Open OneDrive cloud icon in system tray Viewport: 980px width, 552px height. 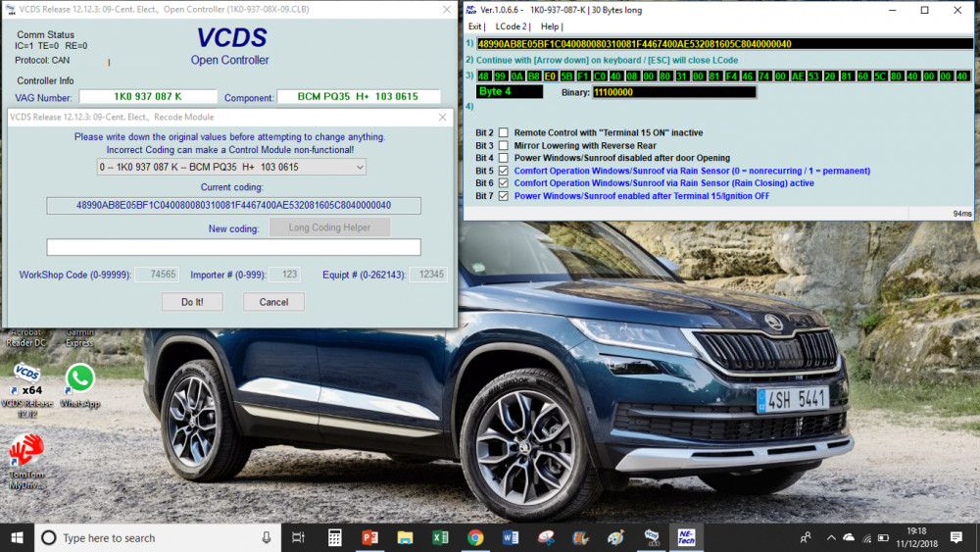coord(849,537)
